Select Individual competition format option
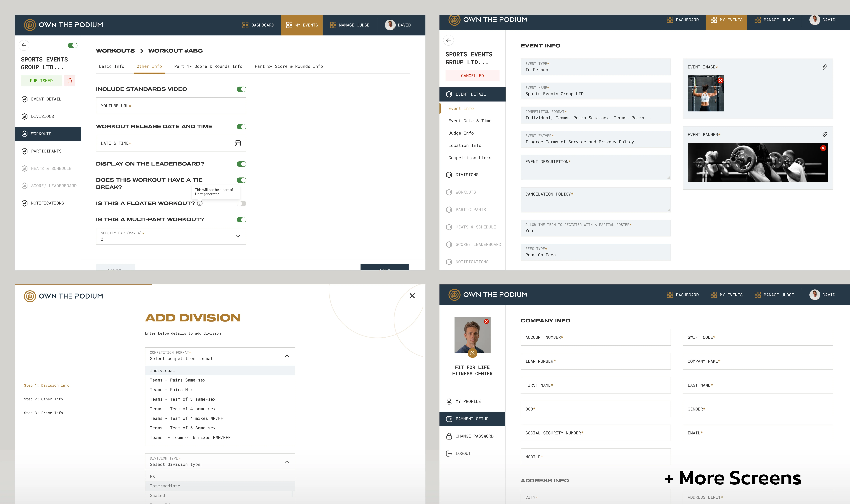850x504 pixels. pyautogui.click(x=220, y=371)
